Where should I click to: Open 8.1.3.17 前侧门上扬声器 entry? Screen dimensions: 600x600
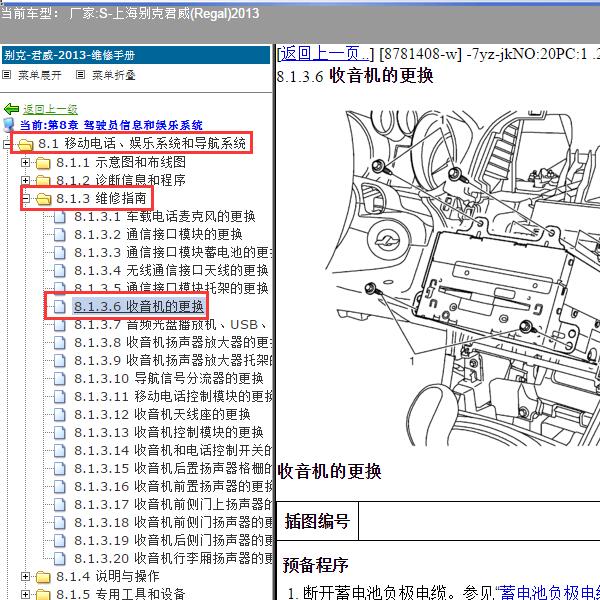pos(173,504)
